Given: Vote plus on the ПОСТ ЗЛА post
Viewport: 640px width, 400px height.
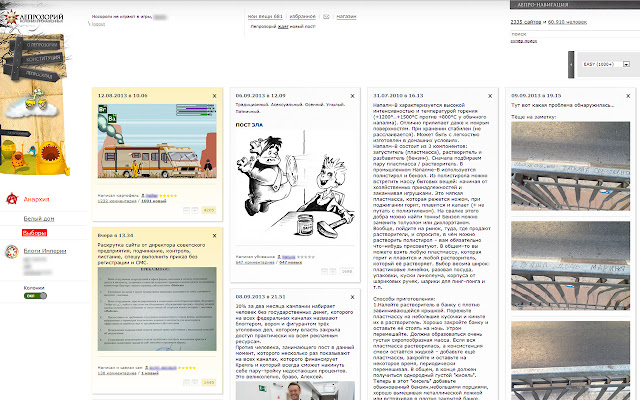Looking at the screenshot, I should pyautogui.click(x=333, y=271).
